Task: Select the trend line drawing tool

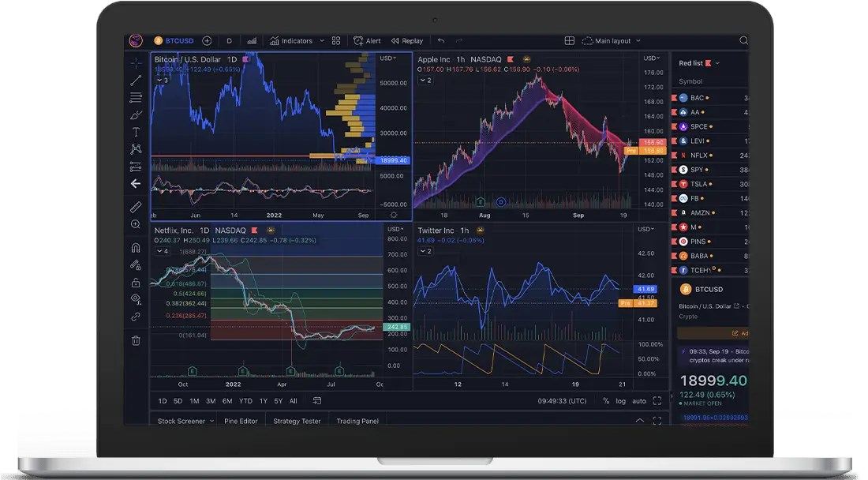Action: (x=136, y=81)
